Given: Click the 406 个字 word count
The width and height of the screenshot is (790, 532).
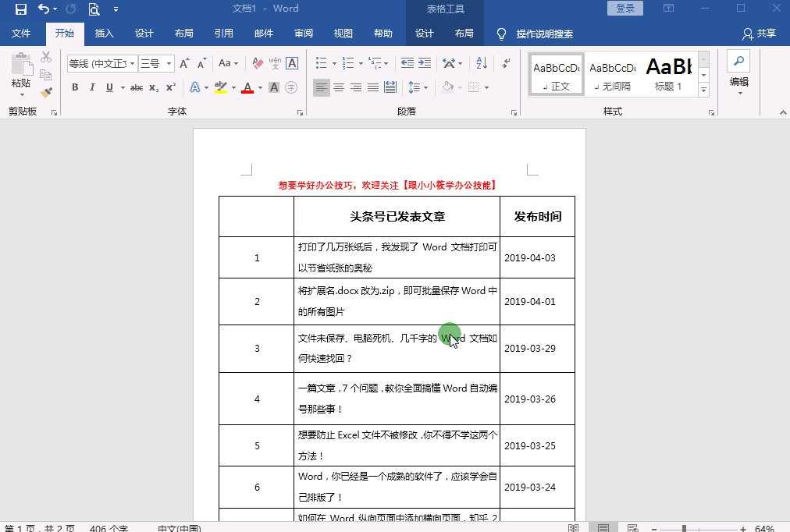Looking at the screenshot, I should (109, 528).
